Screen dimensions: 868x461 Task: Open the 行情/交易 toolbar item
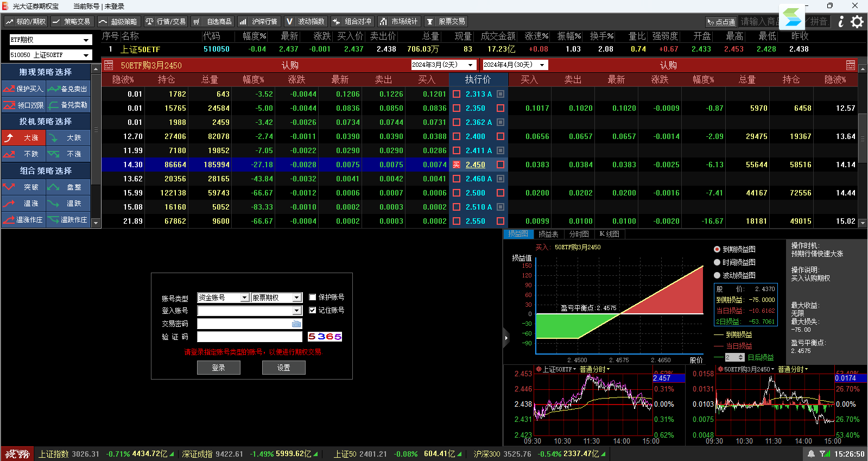(x=166, y=22)
